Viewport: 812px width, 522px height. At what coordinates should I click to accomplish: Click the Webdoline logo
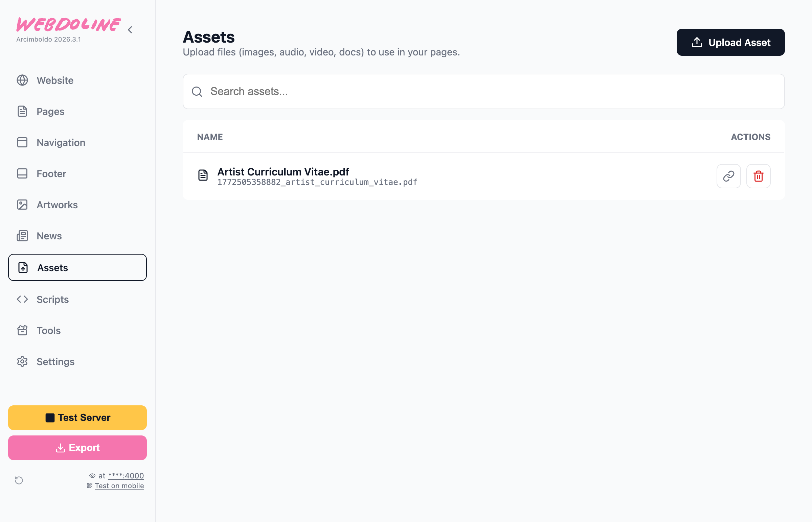(x=68, y=25)
